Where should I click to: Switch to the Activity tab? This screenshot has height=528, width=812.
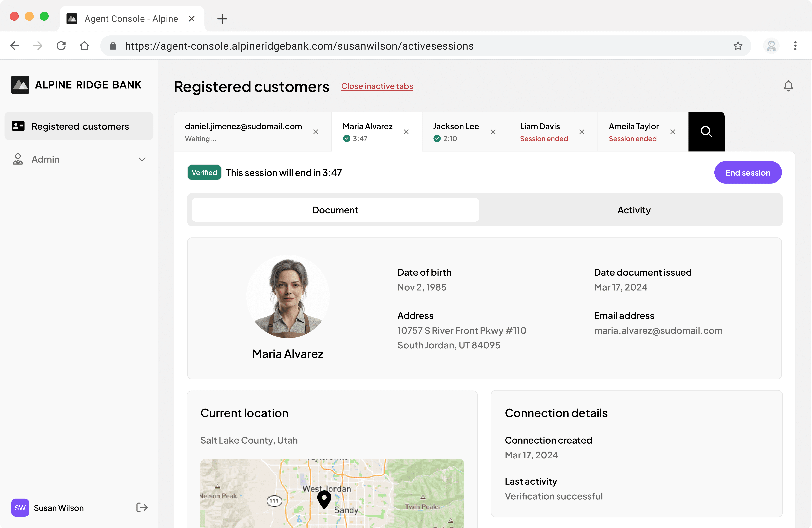click(x=634, y=210)
